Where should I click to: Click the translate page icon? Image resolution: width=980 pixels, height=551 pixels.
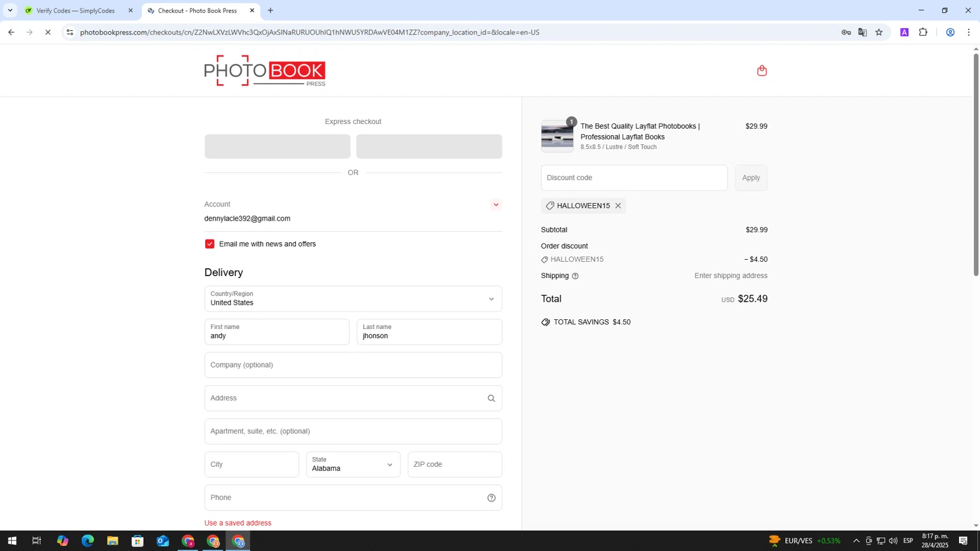point(862,32)
